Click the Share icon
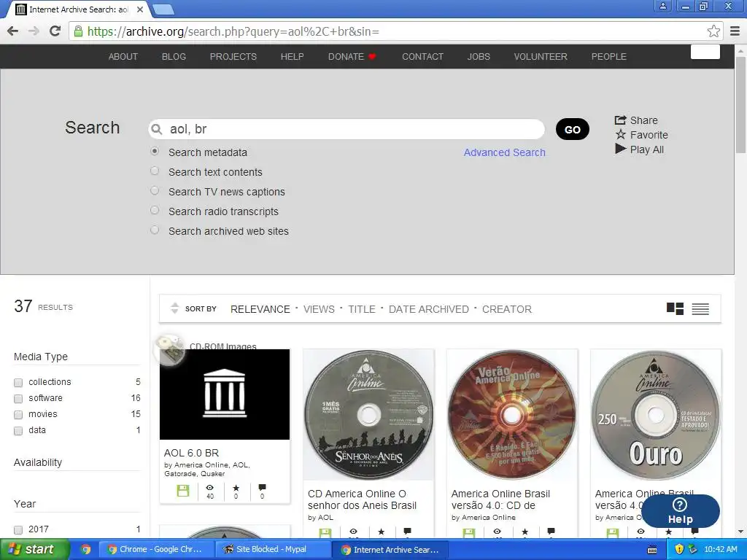 620,120
